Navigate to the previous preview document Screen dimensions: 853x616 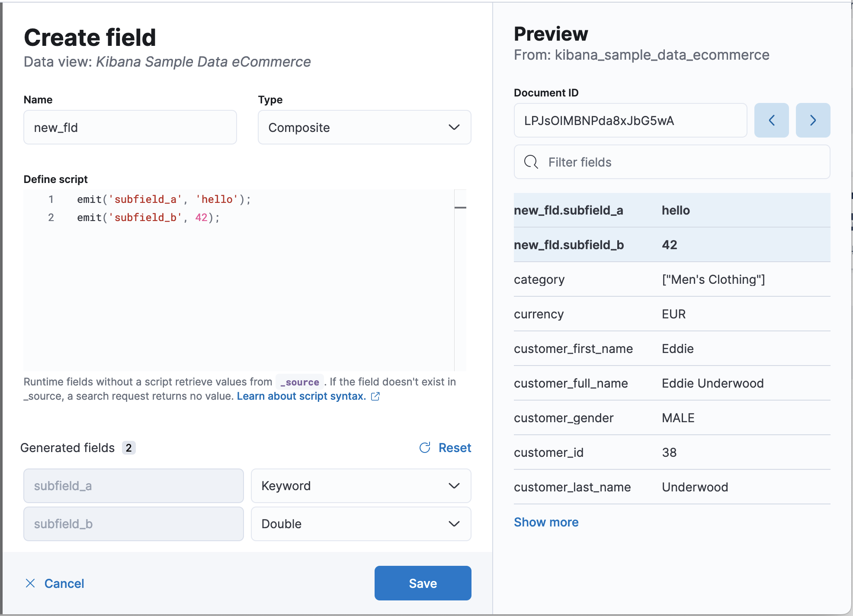772,120
